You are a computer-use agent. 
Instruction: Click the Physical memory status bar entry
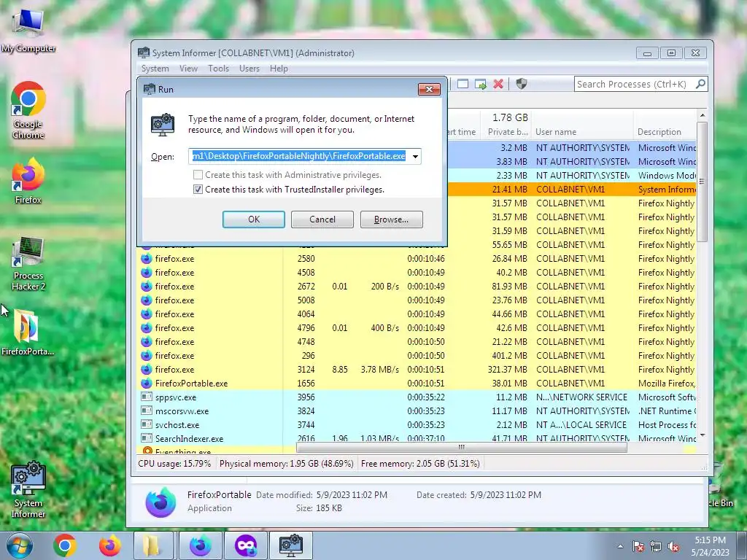click(x=286, y=463)
